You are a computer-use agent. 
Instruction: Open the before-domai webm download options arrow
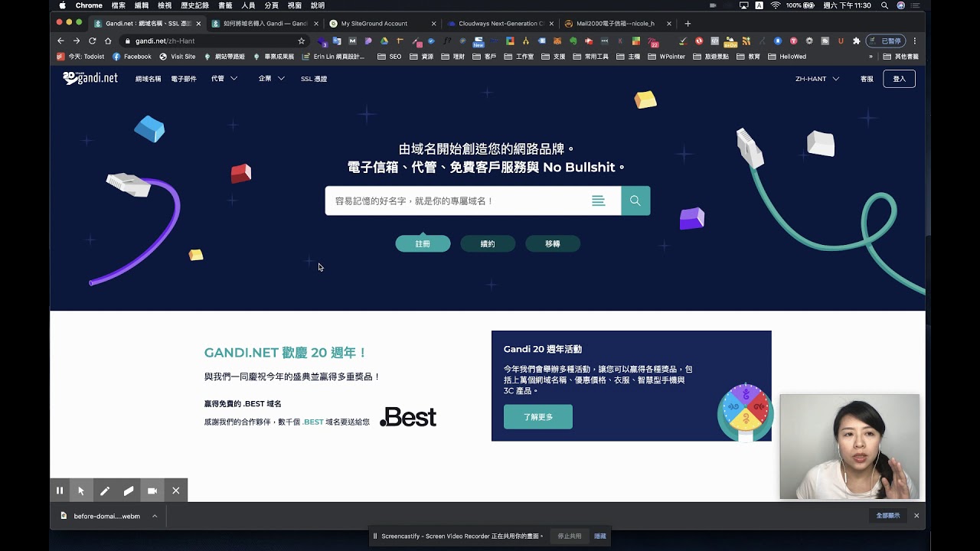[155, 516]
